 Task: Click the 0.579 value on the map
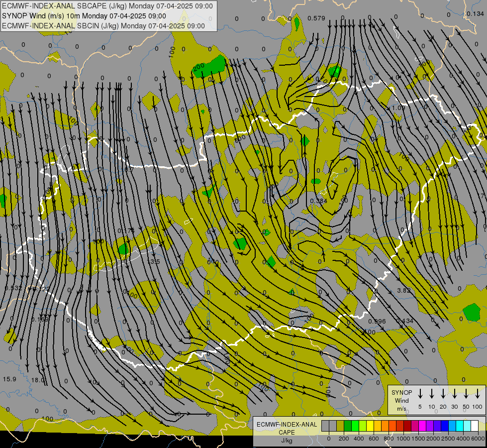[x=316, y=18]
